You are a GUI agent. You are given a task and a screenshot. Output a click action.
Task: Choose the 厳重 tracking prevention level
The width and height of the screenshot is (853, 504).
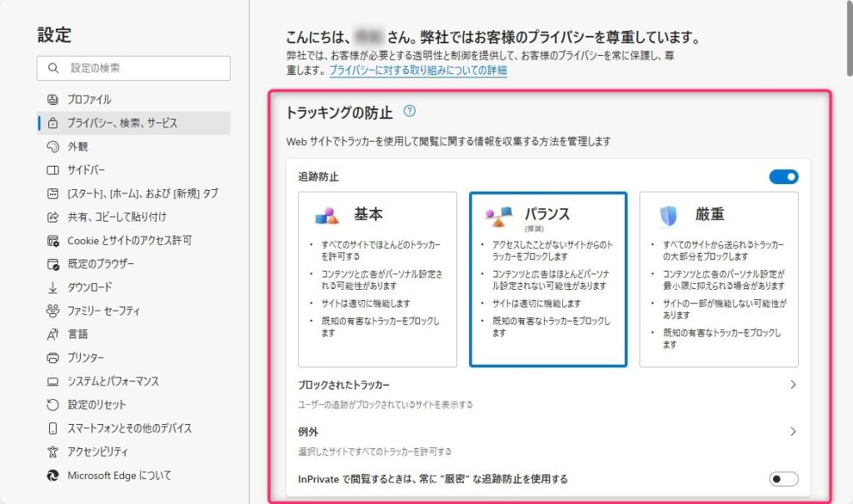click(x=718, y=279)
